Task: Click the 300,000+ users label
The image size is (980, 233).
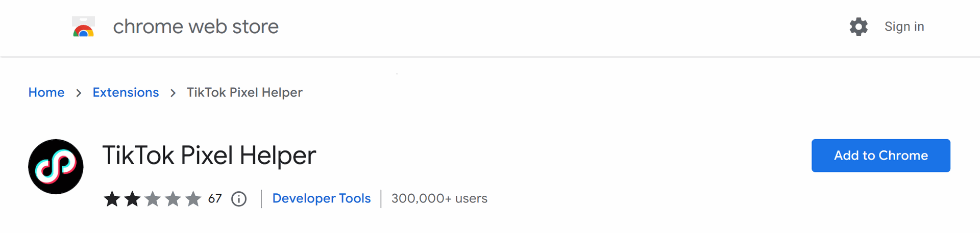Action: [439, 198]
